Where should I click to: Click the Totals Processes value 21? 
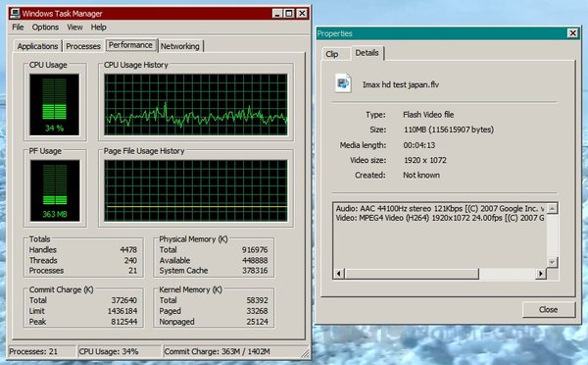pos(132,271)
